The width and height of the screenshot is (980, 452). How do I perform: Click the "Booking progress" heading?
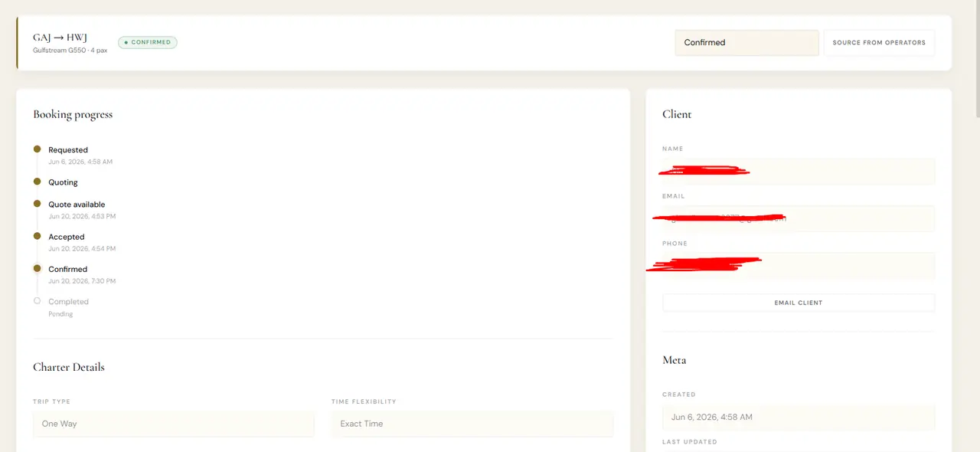73,114
